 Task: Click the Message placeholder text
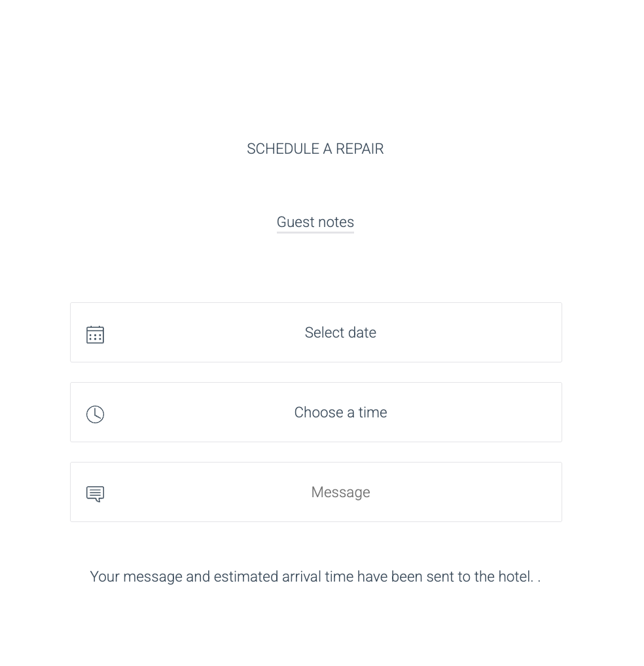coord(340,492)
